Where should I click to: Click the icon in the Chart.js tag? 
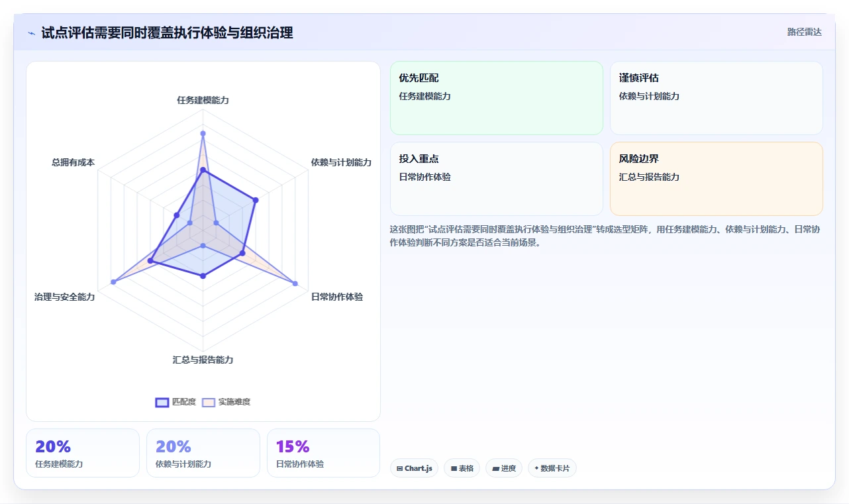click(x=400, y=468)
